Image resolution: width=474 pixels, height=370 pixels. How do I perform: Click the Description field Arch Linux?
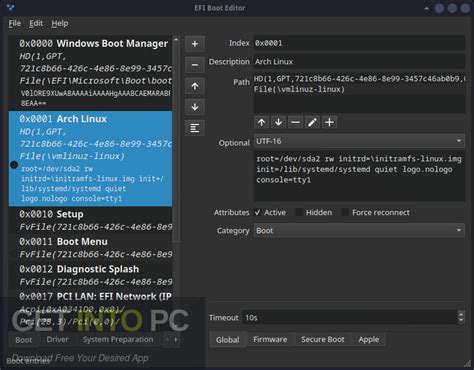click(x=359, y=62)
